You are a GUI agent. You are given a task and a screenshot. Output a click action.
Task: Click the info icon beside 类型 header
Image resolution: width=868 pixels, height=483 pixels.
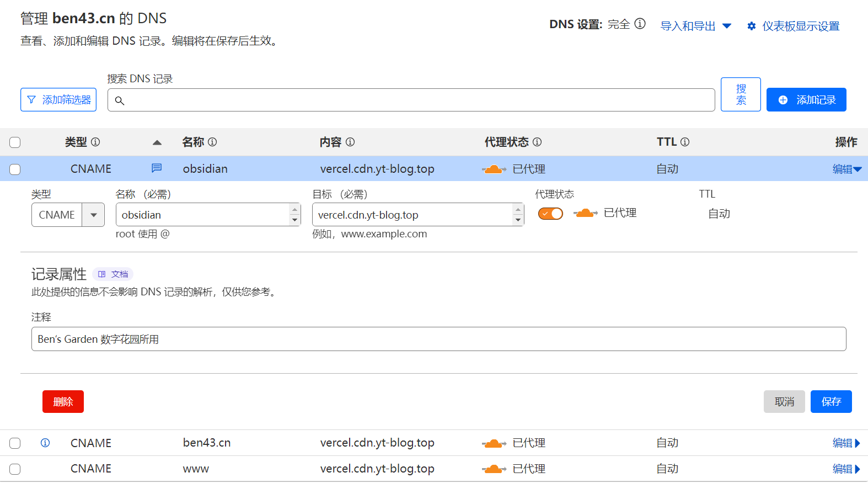pyautogui.click(x=95, y=142)
